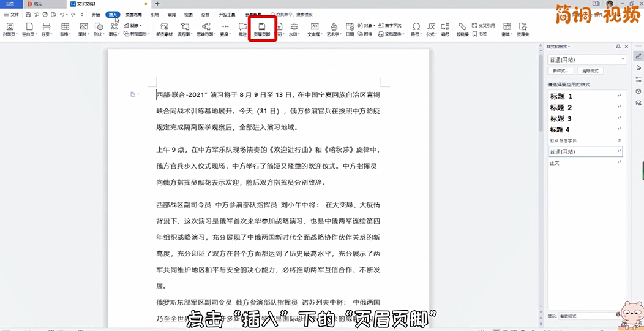Open the current style 普通(网站) combo box

[586, 59]
